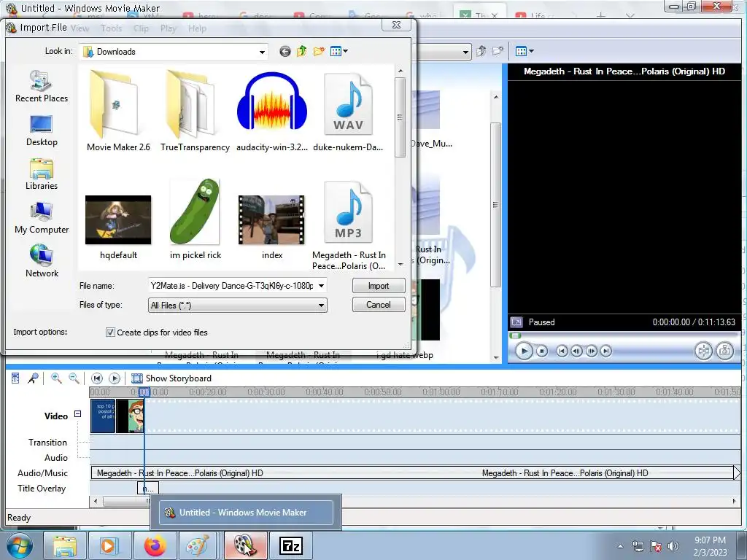
Task: Select second cartoon clip on timeline
Action: (130, 416)
